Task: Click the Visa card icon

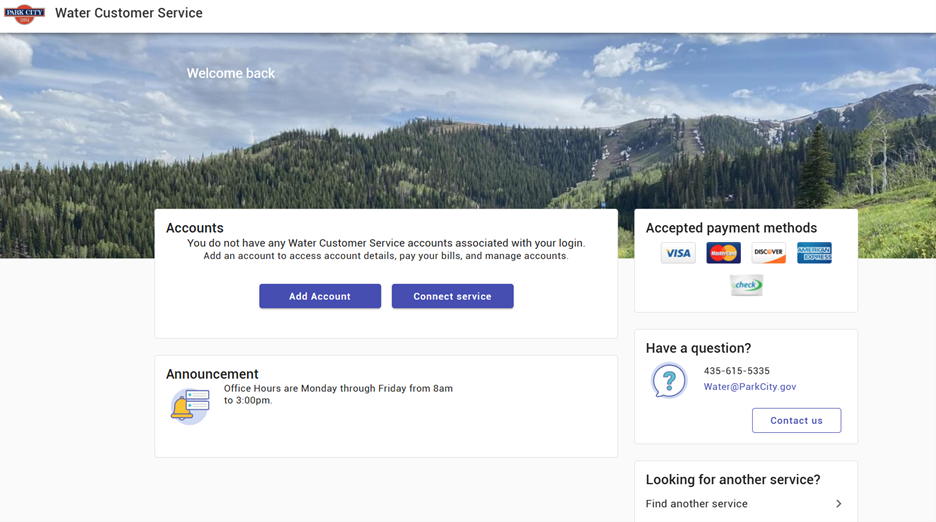Action: (678, 253)
